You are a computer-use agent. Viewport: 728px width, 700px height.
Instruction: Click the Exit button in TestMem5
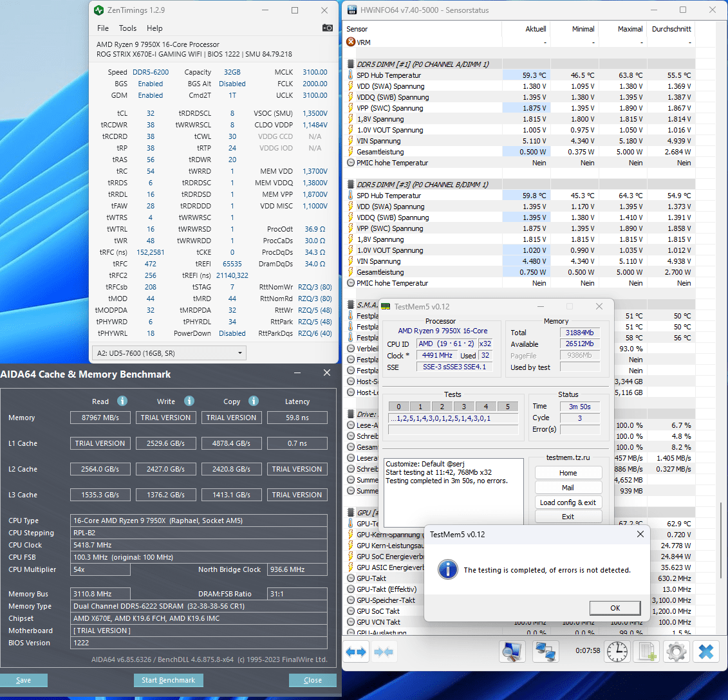pyautogui.click(x=568, y=517)
